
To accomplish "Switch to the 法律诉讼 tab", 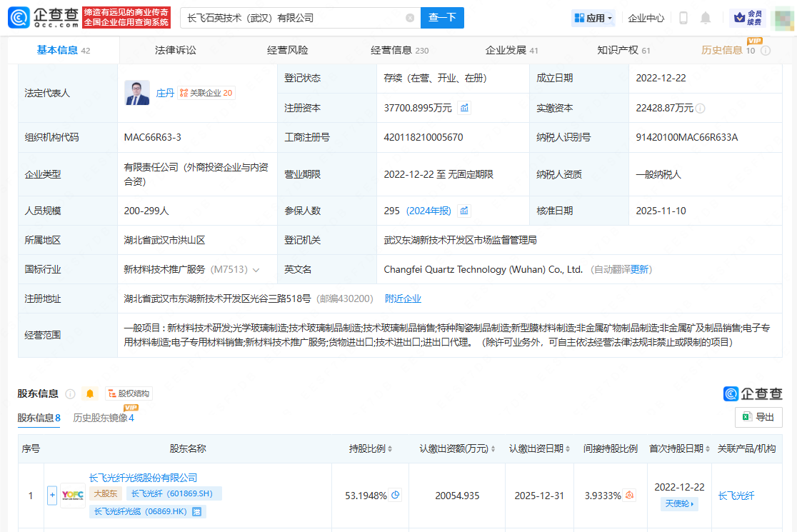I will tap(175, 50).
